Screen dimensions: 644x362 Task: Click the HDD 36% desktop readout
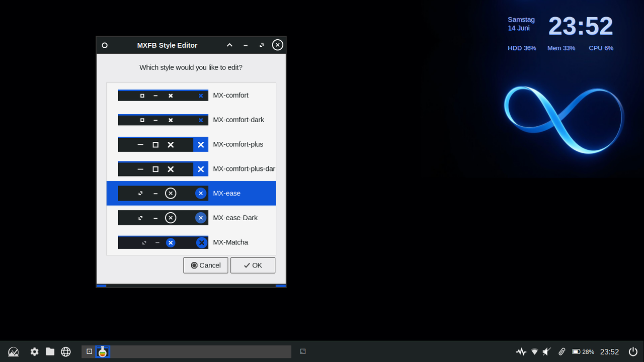point(522,48)
